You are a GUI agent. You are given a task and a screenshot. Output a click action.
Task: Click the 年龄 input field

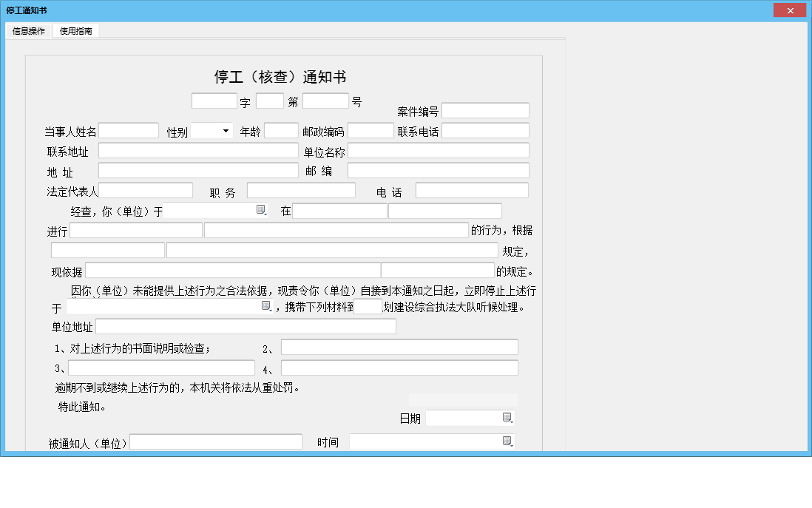(281, 130)
